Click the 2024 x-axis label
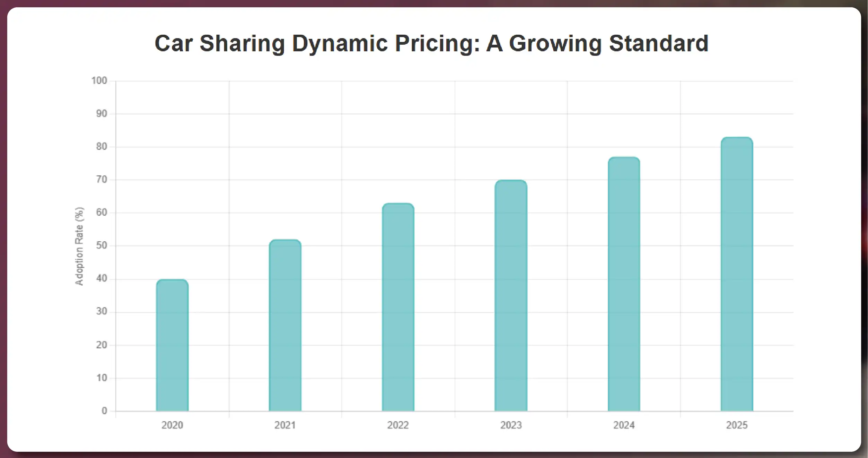This screenshot has width=868, height=458. tap(624, 425)
